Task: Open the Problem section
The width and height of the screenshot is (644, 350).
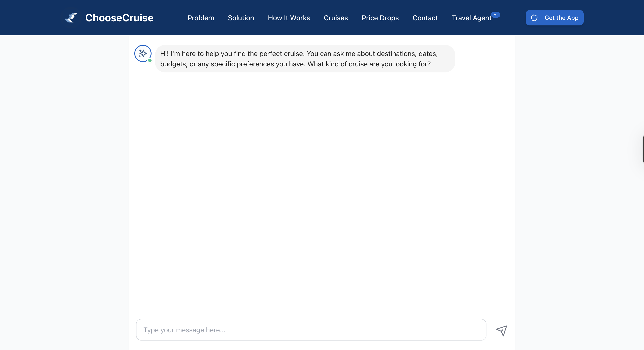Action: click(x=201, y=18)
